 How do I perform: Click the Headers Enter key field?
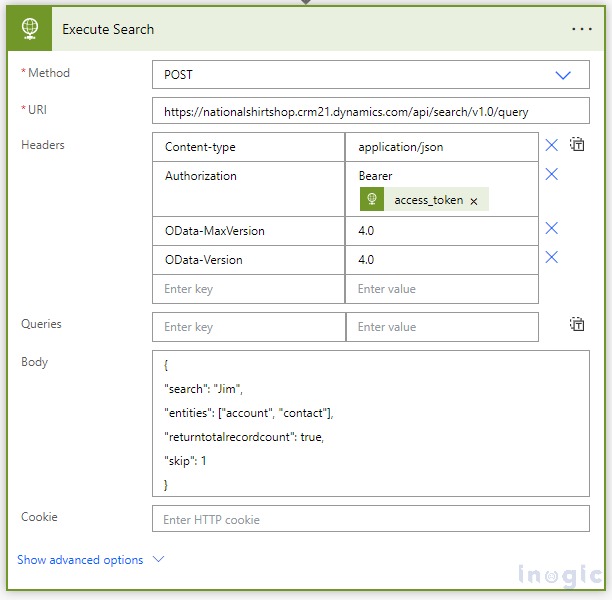coord(248,289)
